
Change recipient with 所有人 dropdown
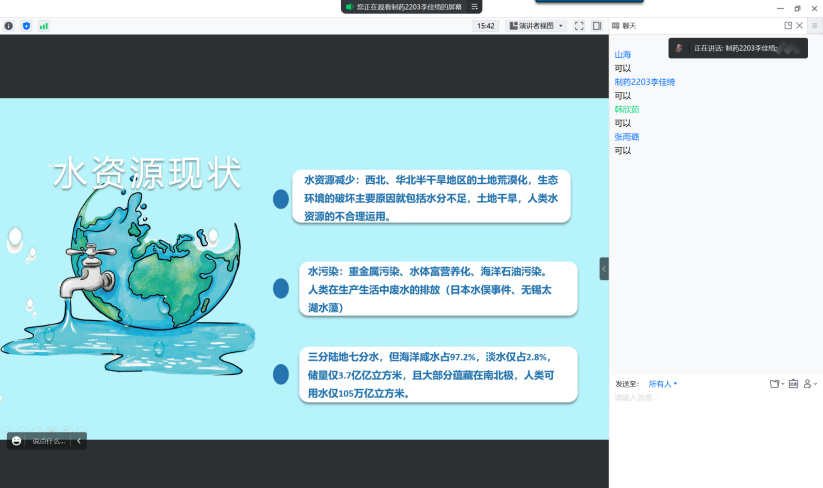[x=662, y=384]
